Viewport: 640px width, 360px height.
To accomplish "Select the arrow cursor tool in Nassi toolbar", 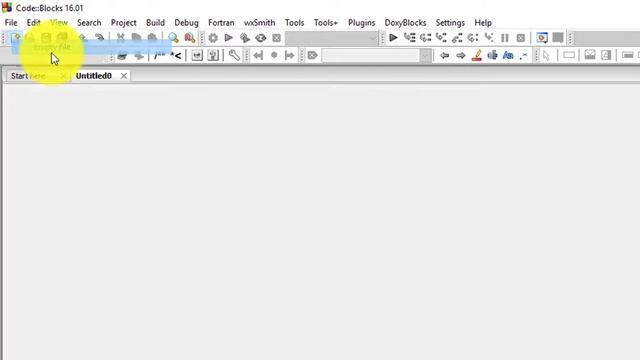I will click(547, 55).
